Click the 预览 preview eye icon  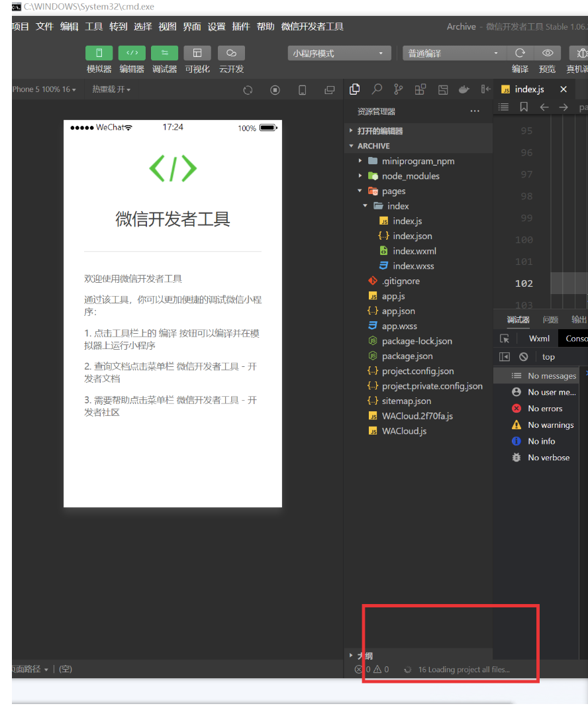[548, 53]
